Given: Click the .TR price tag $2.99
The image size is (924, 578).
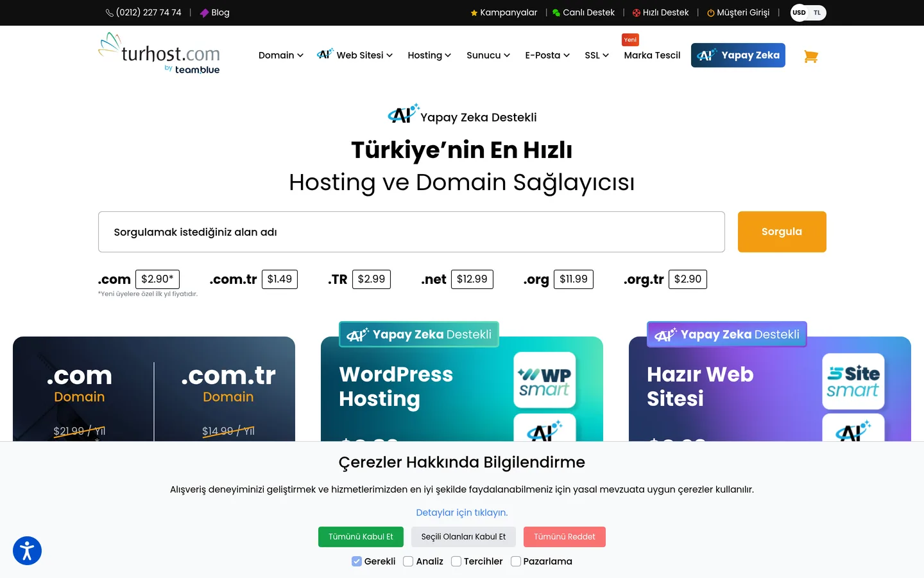Looking at the screenshot, I should click(x=372, y=279).
